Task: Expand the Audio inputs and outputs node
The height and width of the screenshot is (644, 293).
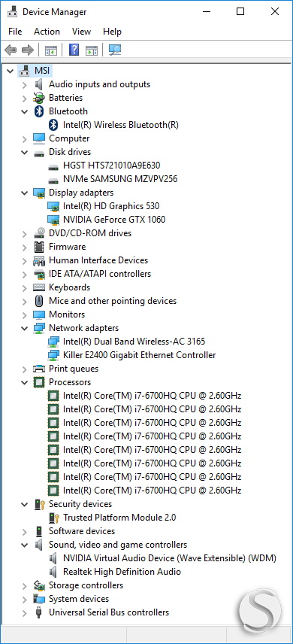Action: click(x=25, y=84)
